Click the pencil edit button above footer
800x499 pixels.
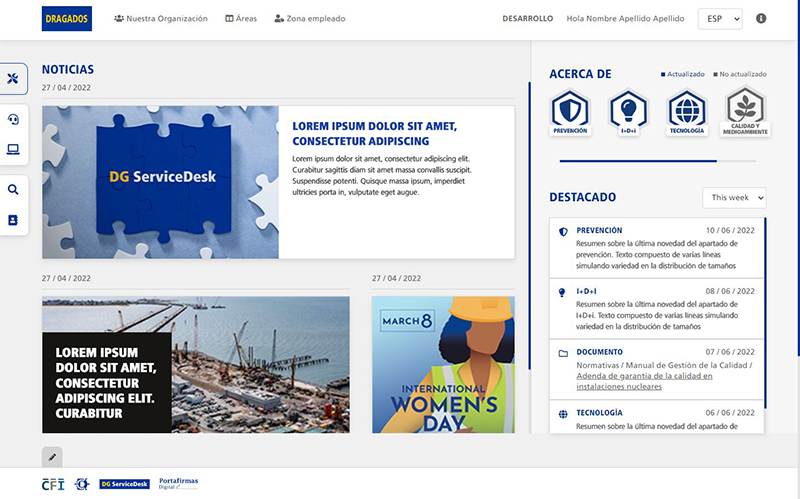tap(53, 456)
